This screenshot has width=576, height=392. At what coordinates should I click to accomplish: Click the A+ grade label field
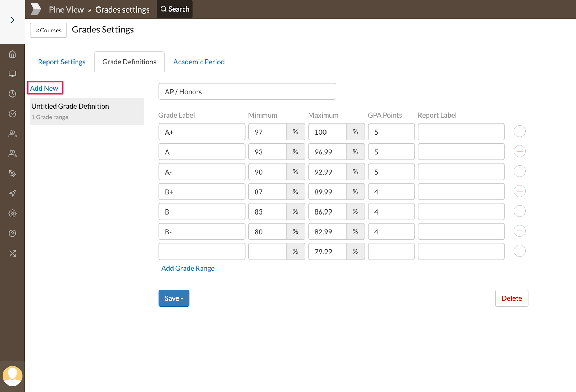(202, 132)
